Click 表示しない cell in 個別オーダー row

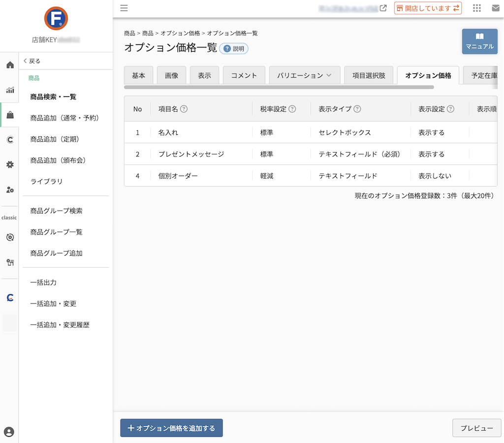[435, 176]
